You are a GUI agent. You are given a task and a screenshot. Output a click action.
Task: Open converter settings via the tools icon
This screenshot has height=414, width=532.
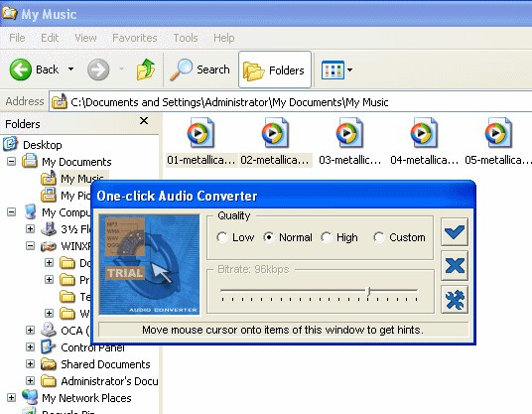(x=455, y=300)
